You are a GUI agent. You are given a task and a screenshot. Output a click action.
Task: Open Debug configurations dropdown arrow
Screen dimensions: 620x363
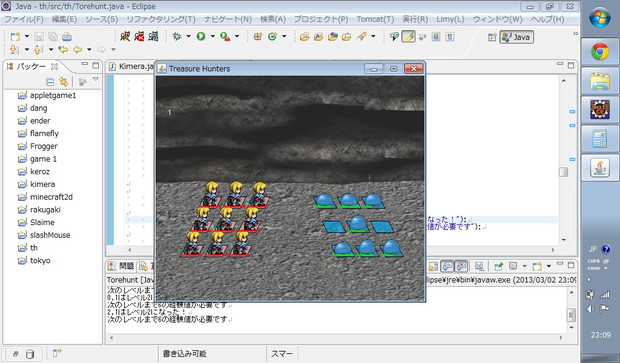pyautogui.click(x=188, y=36)
